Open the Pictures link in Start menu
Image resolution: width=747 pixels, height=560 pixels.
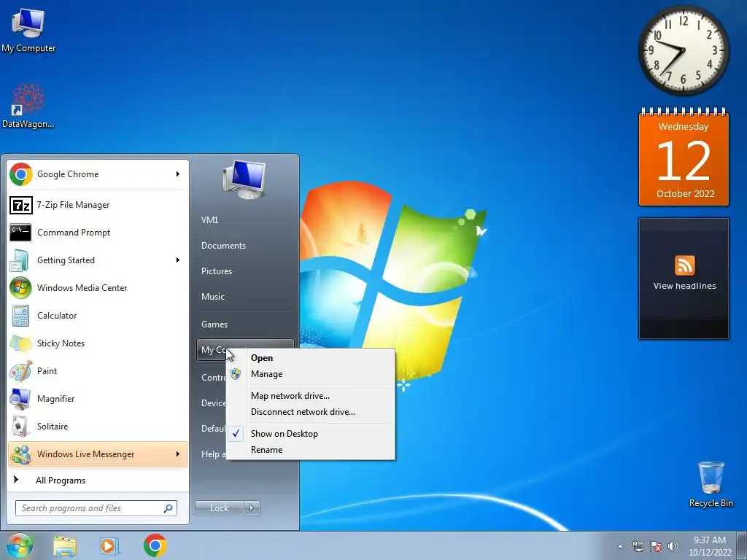pos(216,271)
